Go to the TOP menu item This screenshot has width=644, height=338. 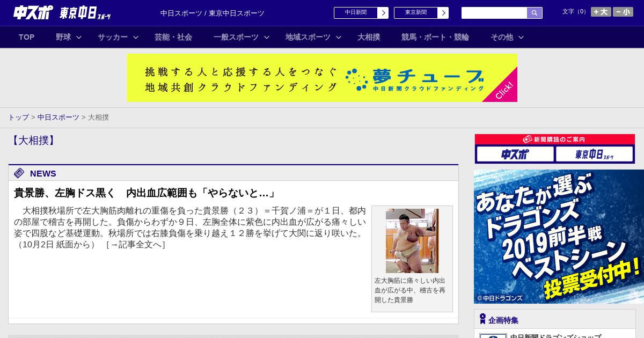(x=26, y=37)
